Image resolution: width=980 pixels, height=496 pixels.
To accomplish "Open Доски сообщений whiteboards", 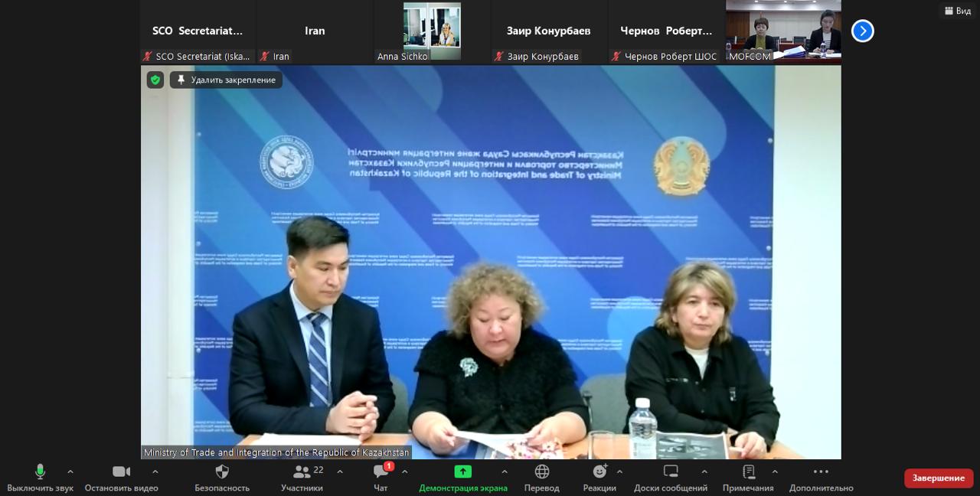I will tap(671, 478).
